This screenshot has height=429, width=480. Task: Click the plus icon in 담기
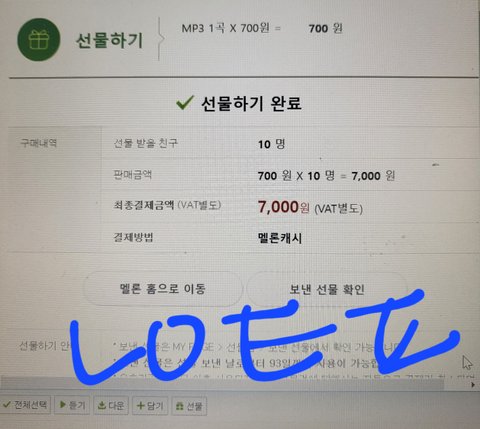(x=141, y=405)
